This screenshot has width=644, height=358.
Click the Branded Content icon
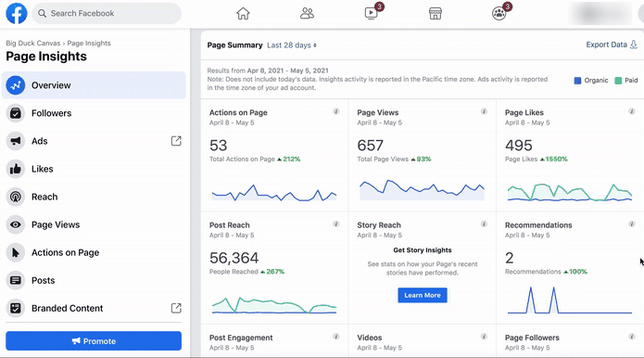click(x=16, y=308)
